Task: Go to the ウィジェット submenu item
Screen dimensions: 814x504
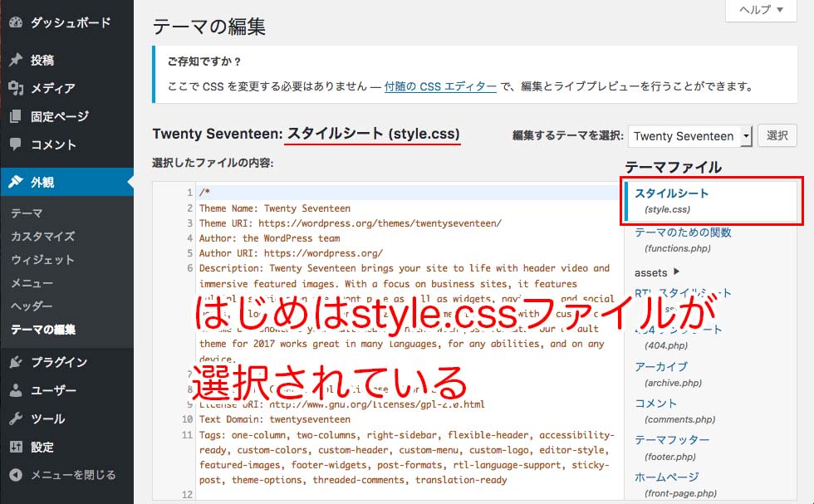Action: (42, 260)
